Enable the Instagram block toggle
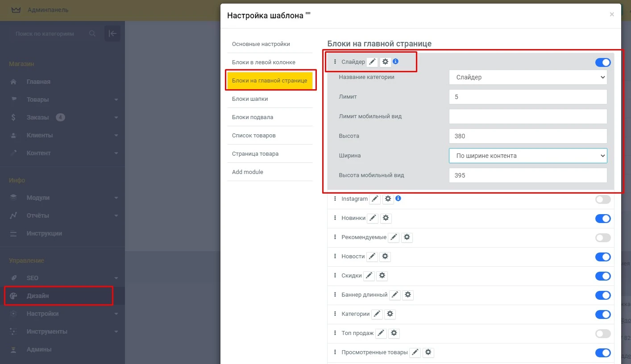 [x=602, y=199]
